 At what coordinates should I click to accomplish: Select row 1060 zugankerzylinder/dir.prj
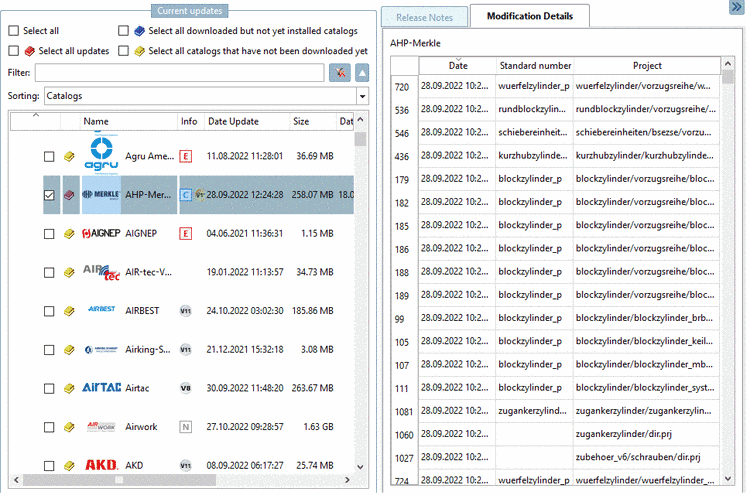coord(556,434)
